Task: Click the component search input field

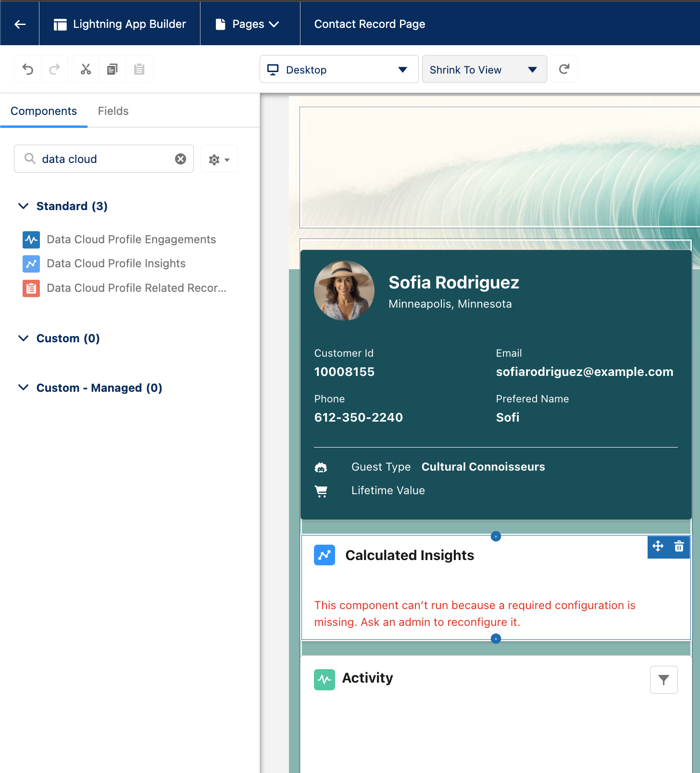Action: [103, 159]
